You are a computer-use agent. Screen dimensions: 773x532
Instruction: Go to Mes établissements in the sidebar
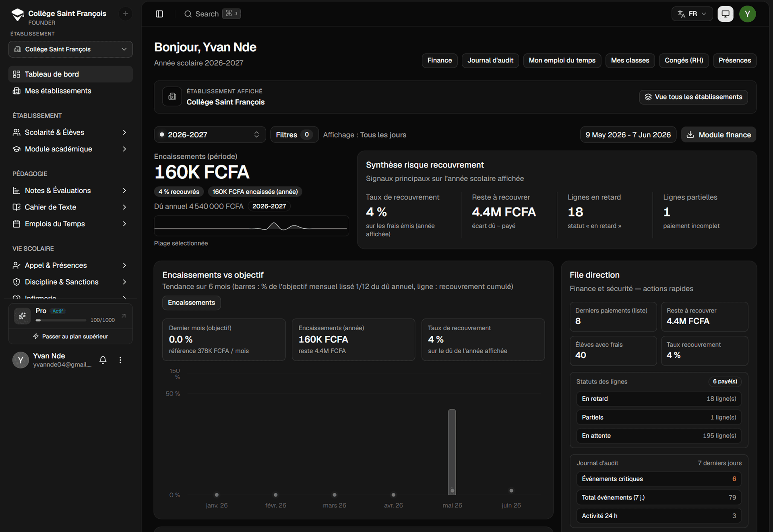click(x=70, y=91)
